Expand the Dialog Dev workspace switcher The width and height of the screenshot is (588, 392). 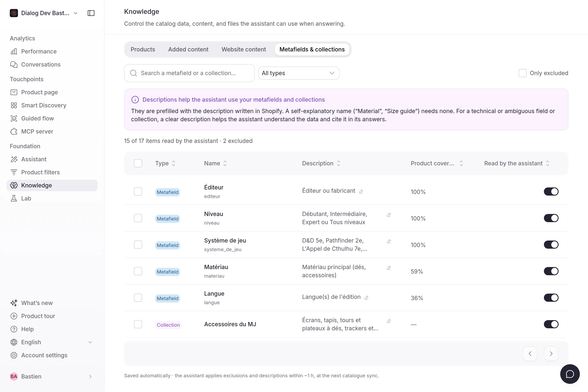pyautogui.click(x=44, y=13)
